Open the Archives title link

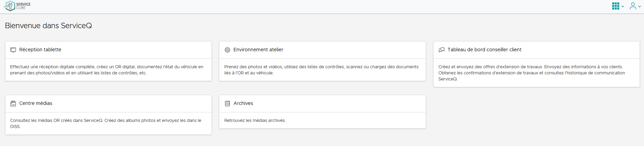[243, 103]
